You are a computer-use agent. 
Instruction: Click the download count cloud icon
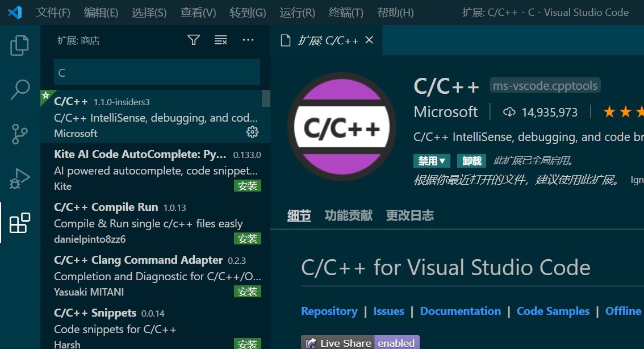[x=509, y=112]
